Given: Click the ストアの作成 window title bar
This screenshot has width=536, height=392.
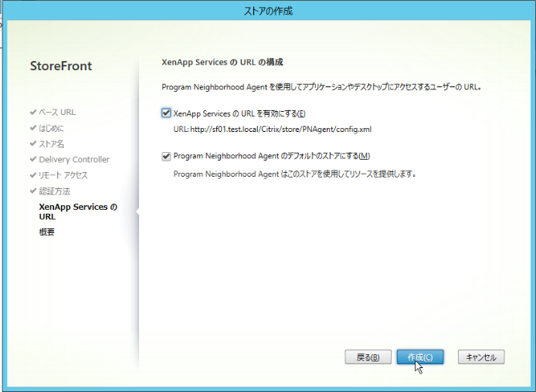Looking at the screenshot, I should pos(268,11).
